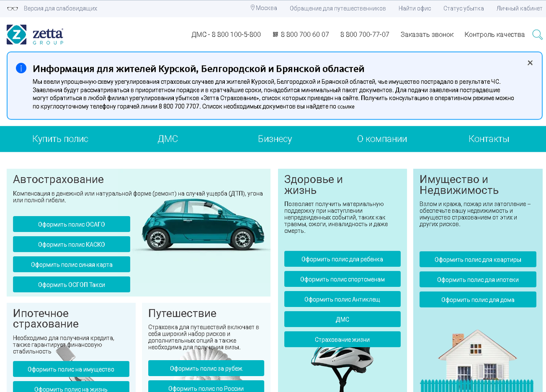Image resolution: width=546 pixels, height=392 pixels.
Task: Click Оформить полис ОСАГО button
Action: click(x=71, y=224)
